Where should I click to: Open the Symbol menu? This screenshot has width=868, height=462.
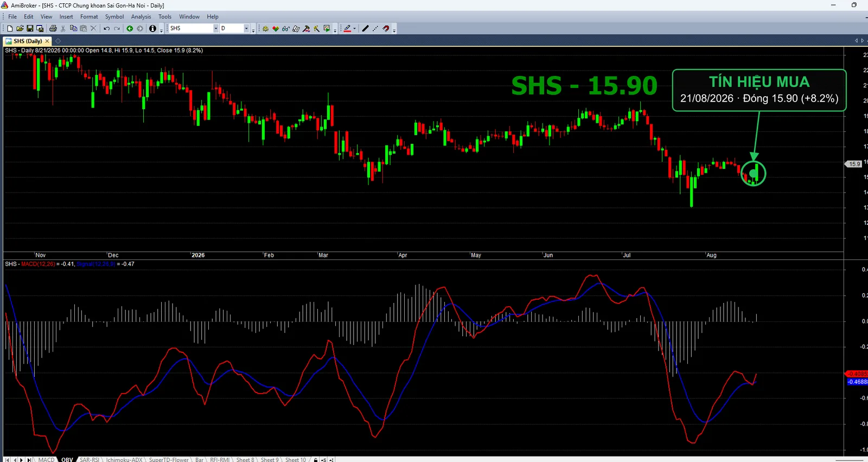114,17
